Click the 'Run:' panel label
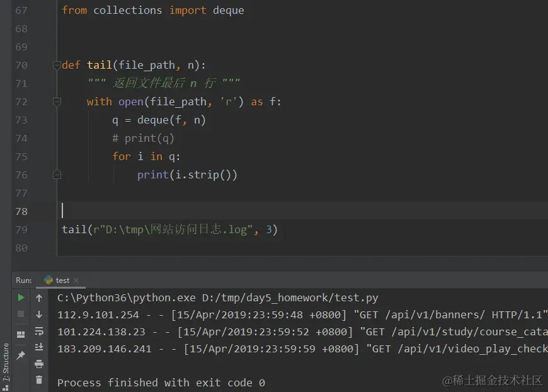The image size is (548, 392). pos(24,280)
